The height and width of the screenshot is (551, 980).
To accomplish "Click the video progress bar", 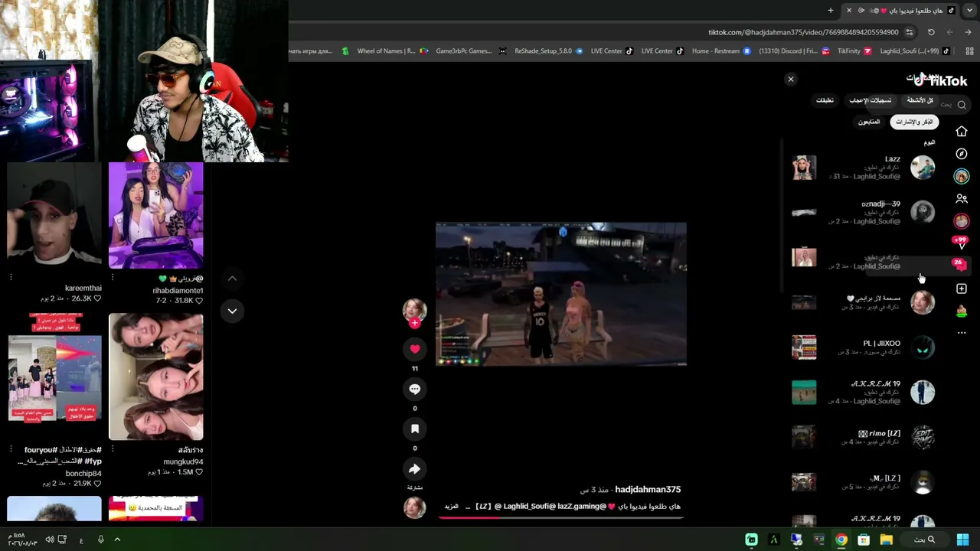I will tap(561, 517).
